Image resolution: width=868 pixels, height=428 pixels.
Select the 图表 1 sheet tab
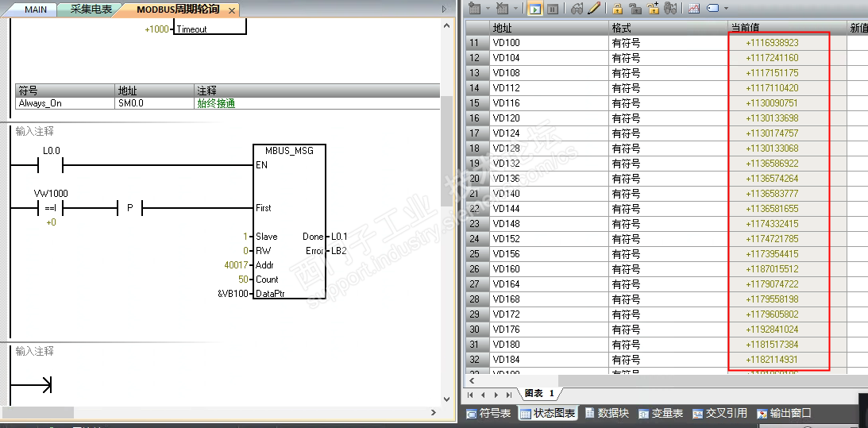[x=539, y=393]
